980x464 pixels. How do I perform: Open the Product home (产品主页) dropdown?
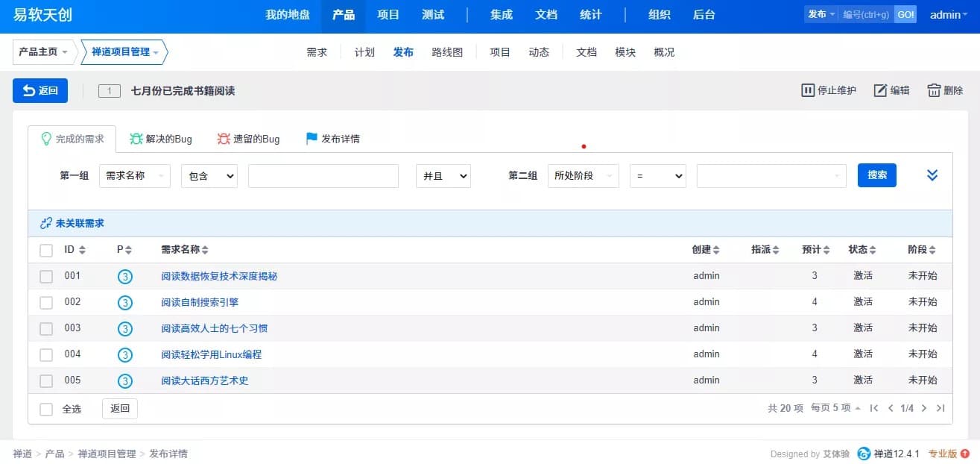coord(44,52)
